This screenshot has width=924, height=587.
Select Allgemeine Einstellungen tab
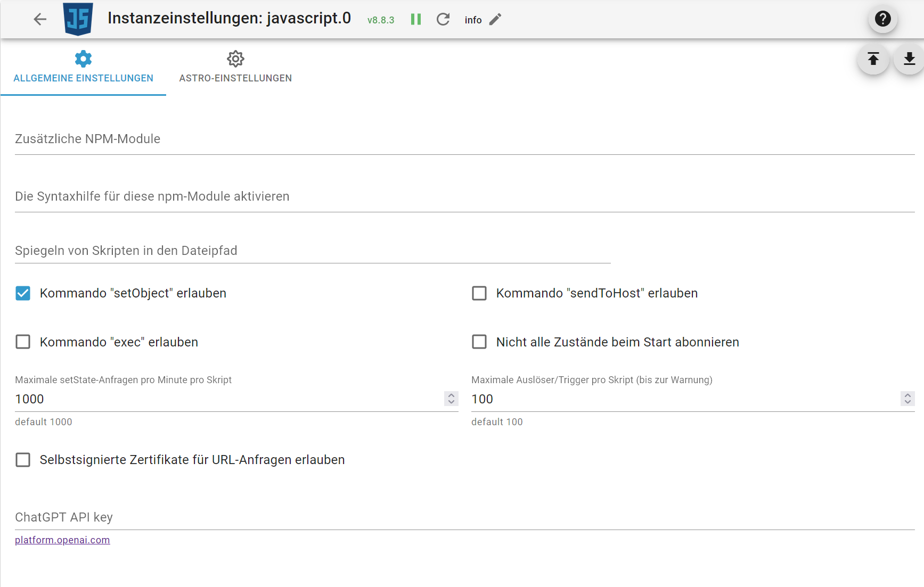[84, 68]
